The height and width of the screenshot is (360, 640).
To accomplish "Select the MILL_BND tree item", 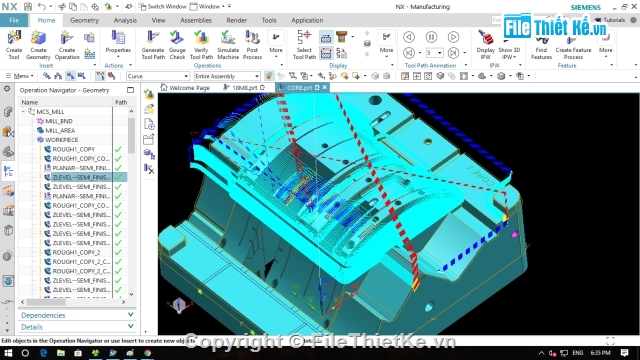I will point(58,121).
